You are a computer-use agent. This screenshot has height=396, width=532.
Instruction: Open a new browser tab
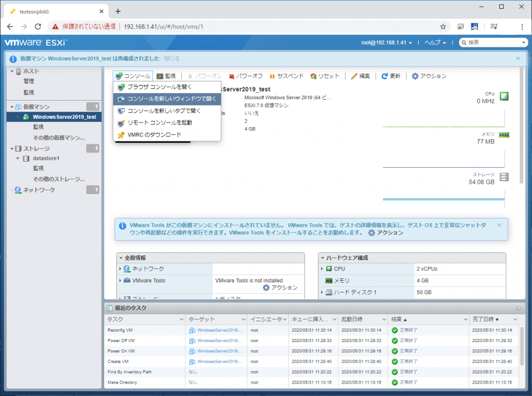118,11
